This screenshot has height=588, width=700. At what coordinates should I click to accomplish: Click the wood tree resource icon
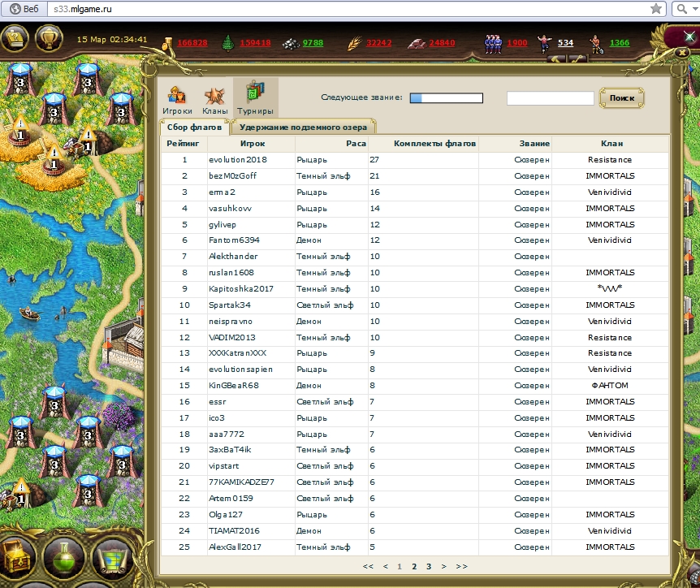[x=228, y=43]
